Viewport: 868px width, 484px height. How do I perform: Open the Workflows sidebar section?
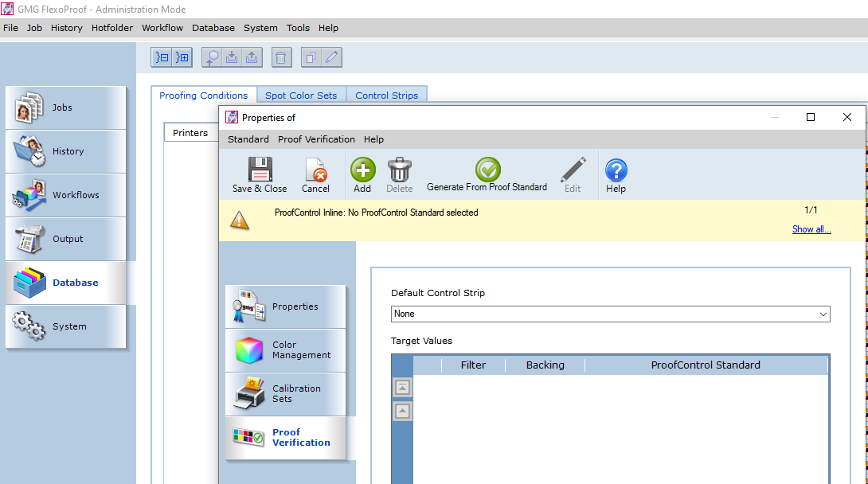66,195
